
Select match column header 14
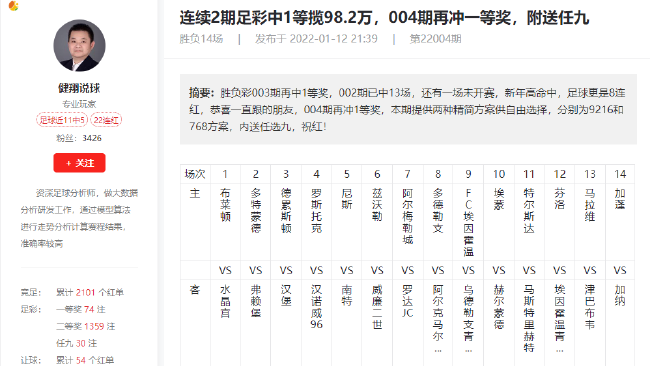coord(620,174)
